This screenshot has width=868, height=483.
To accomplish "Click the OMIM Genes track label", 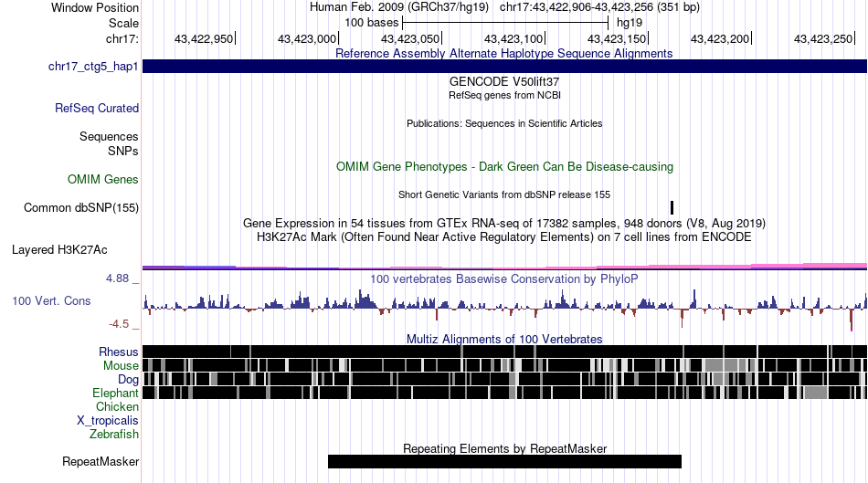I will 102,179.
